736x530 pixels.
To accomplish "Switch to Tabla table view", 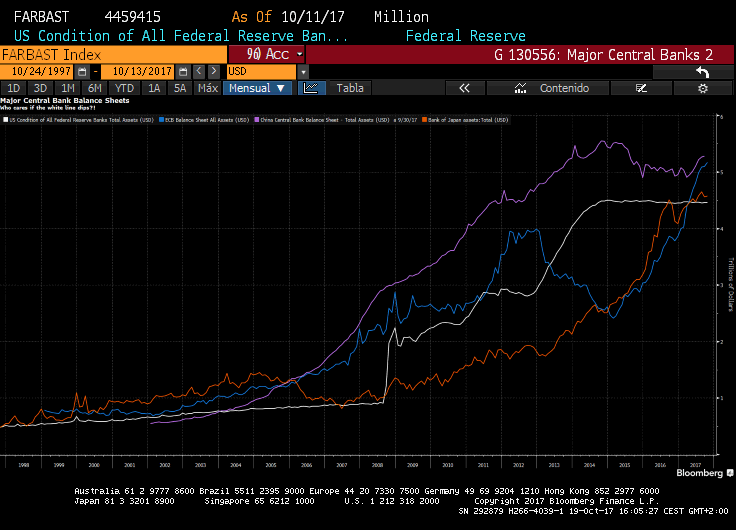I will [350, 88].
